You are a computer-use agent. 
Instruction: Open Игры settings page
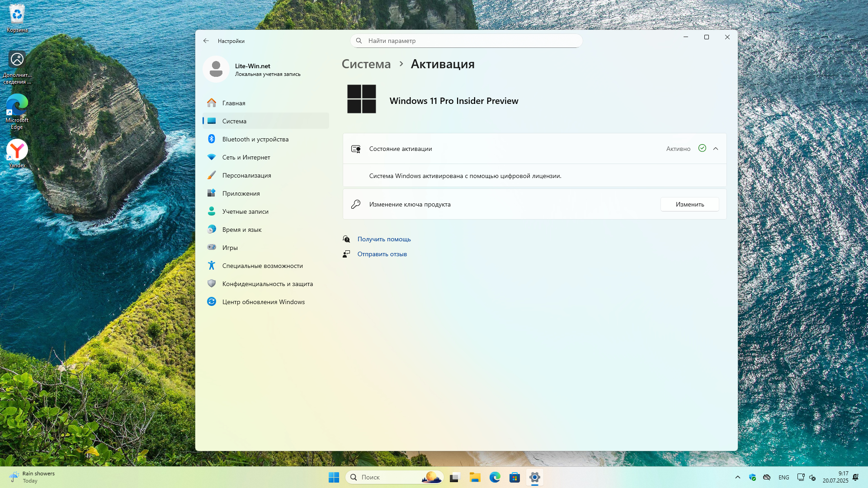[230, 248]
